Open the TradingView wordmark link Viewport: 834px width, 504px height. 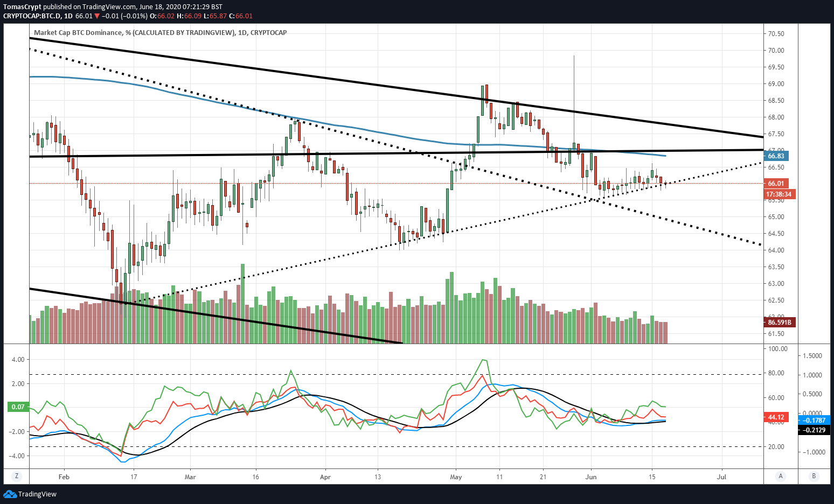37,494
